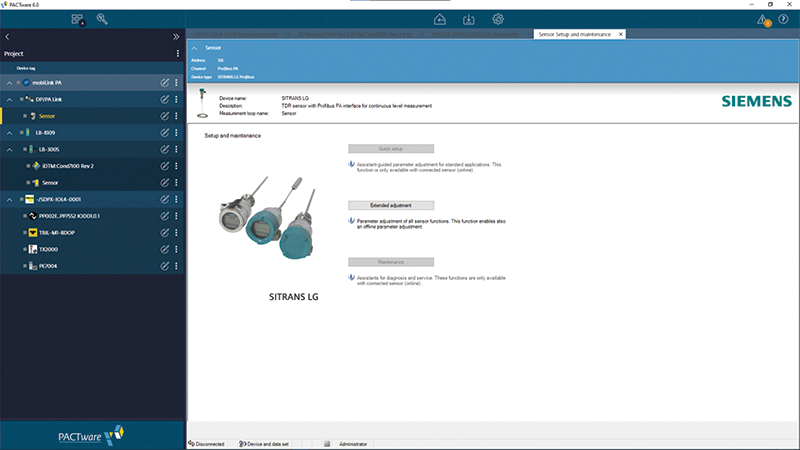The image size is (800, 450).
Task: Open kebab menu on LB-8109 row
Action: [x=177, y=133]
